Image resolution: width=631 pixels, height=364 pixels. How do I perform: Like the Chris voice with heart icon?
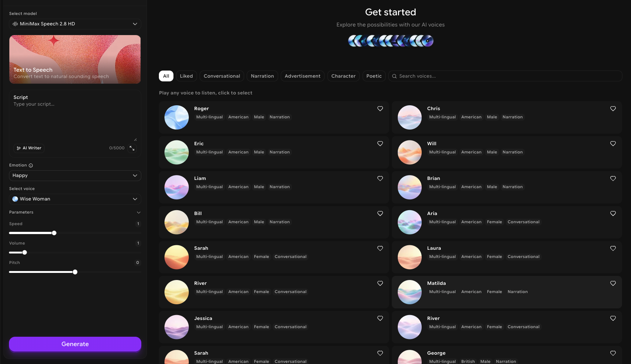(613, 109)
